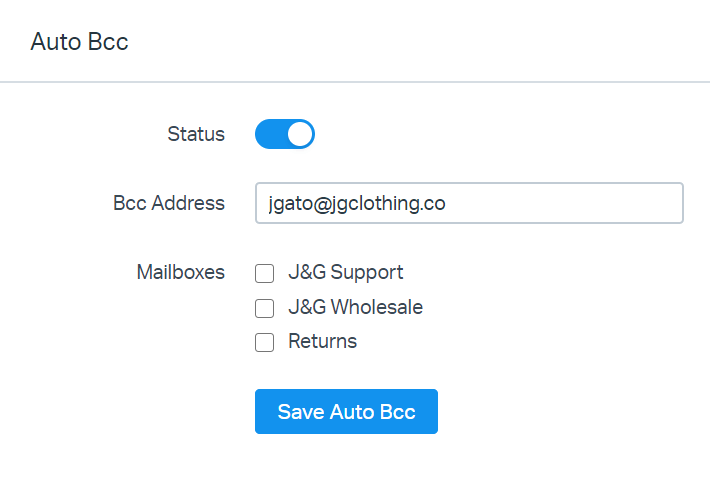Click the Status field label

tap(196, 134)
